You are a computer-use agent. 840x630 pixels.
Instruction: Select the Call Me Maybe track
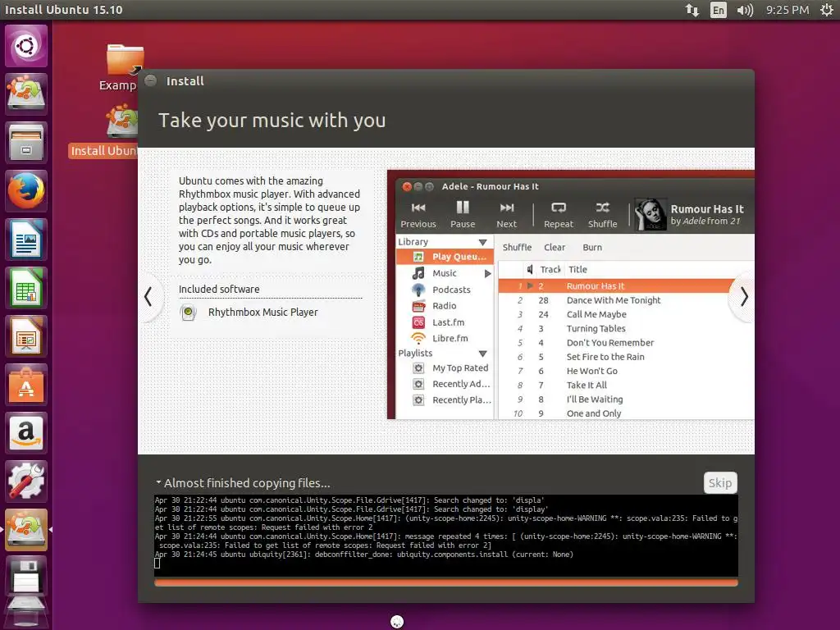(x=626, y=314)
